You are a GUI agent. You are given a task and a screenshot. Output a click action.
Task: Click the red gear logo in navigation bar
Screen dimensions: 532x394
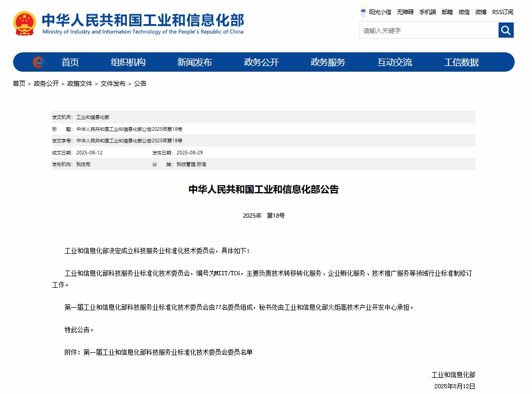tap(38, 62)
